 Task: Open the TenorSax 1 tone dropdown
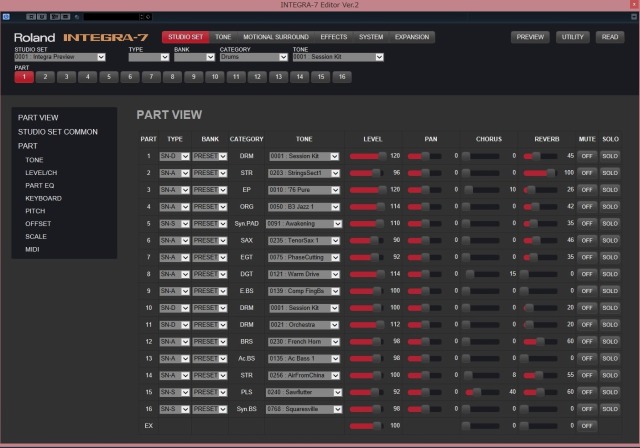click(304, 241)
